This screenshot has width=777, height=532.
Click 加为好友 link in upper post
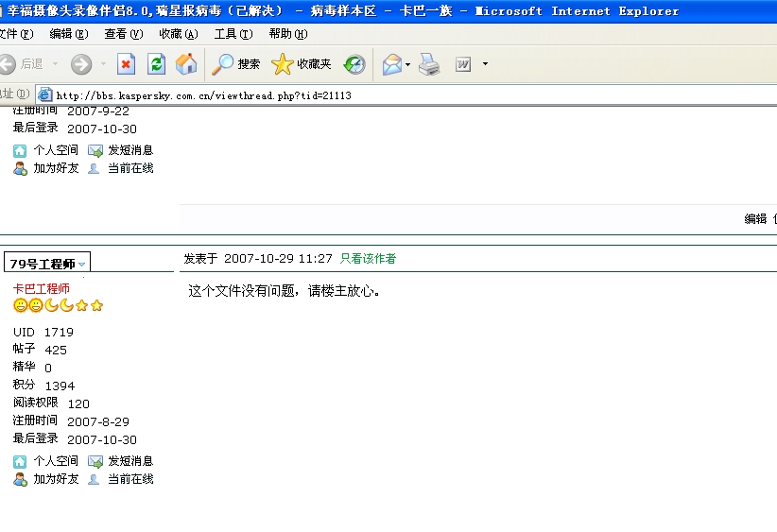pos(56,168)
